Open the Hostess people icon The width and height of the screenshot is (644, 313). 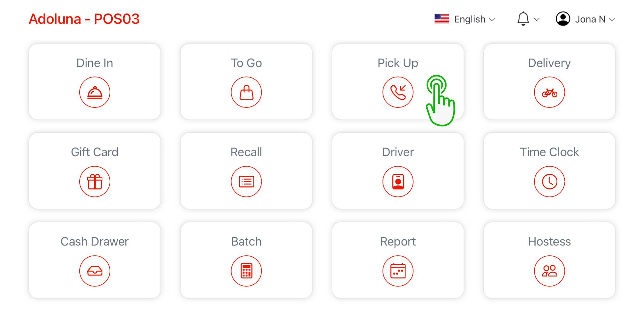(549, 271)
